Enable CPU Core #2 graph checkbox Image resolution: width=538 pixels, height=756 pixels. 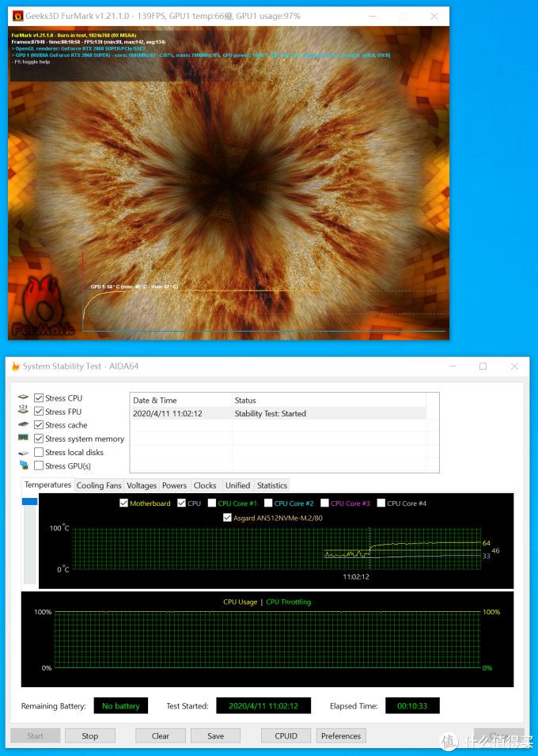click(268, 503)
